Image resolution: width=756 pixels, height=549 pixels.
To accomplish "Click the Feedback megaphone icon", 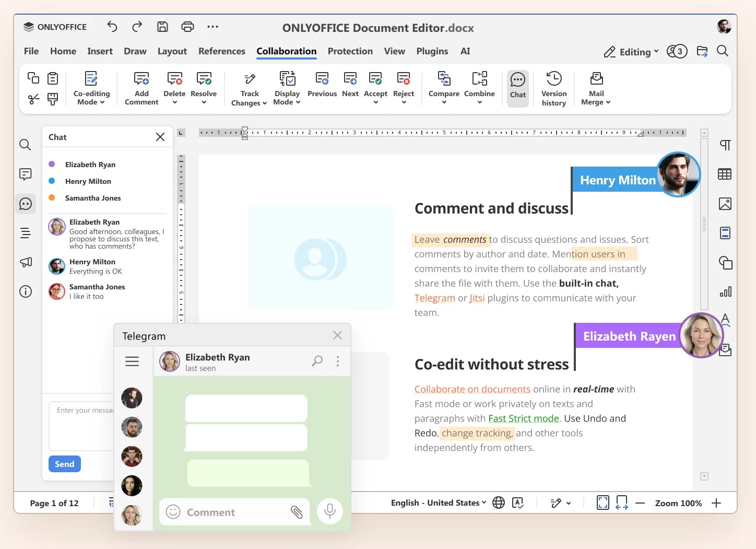I will pyautogui.click(x=25, y=262).
